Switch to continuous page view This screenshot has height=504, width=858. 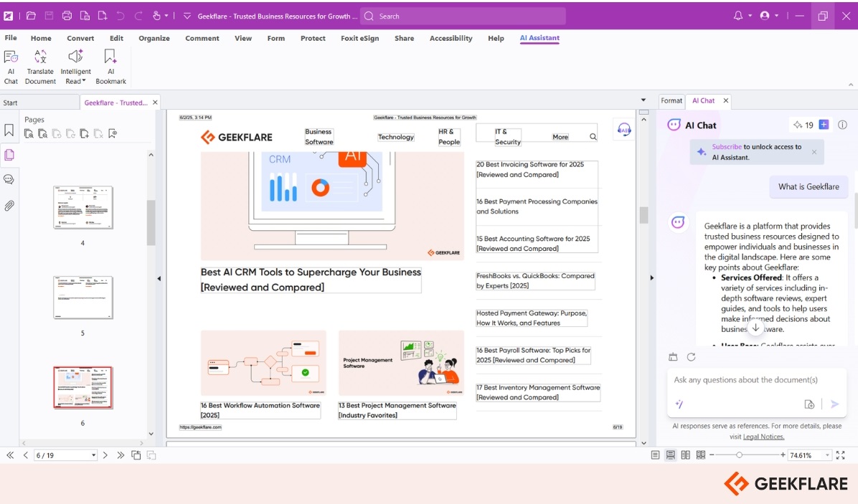coord(670,455)
